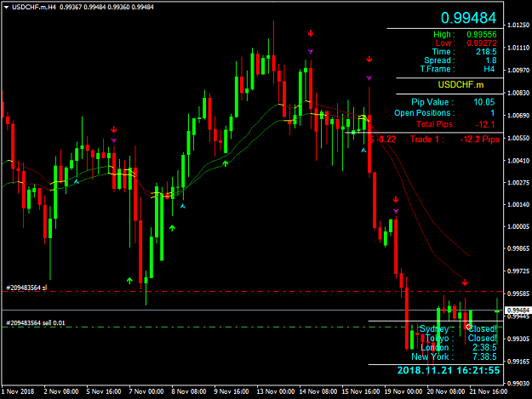Viewport: 532px width, 399px height.
Task: Click the highlighted 0.99484 price tag on the axis
Action: [x=518, y=311]
